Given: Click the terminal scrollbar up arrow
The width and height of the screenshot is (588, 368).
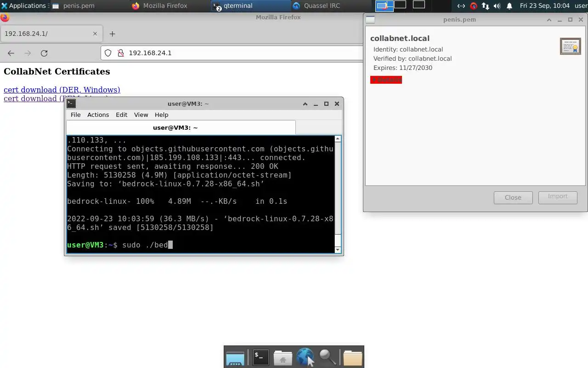Looking at the screenshot, I should [338, 139].
